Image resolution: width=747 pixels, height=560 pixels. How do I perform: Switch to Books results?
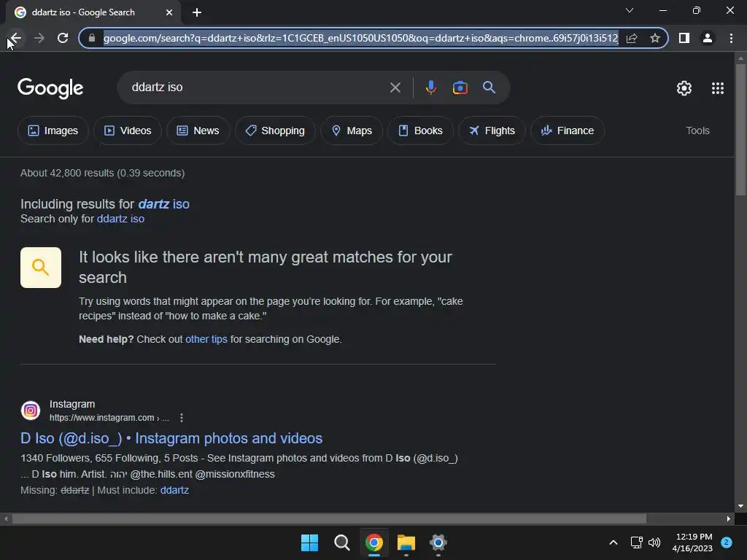tap(421, 131)
